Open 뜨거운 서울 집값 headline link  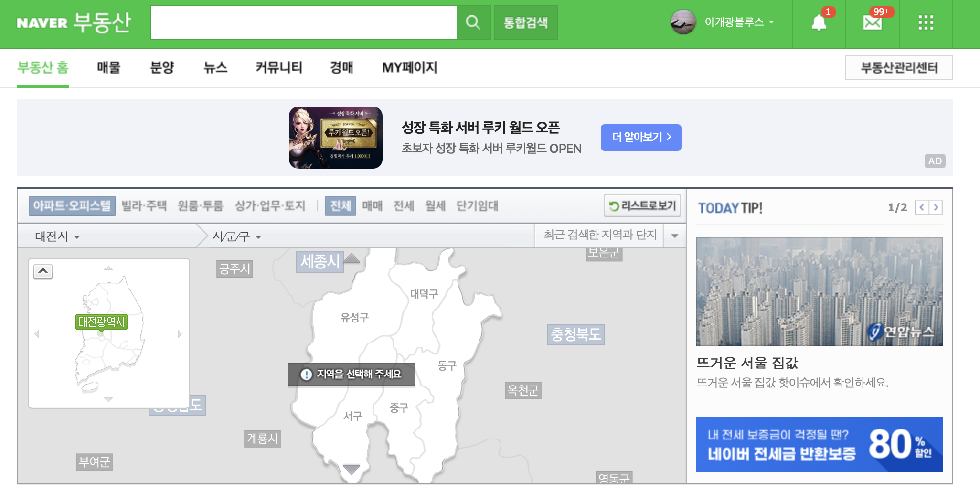[747, 363]
